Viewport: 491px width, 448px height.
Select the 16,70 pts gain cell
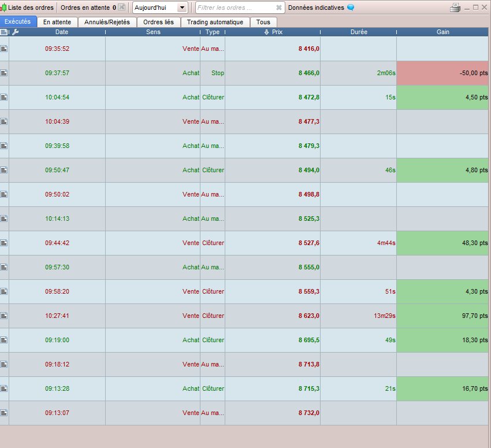442,388
